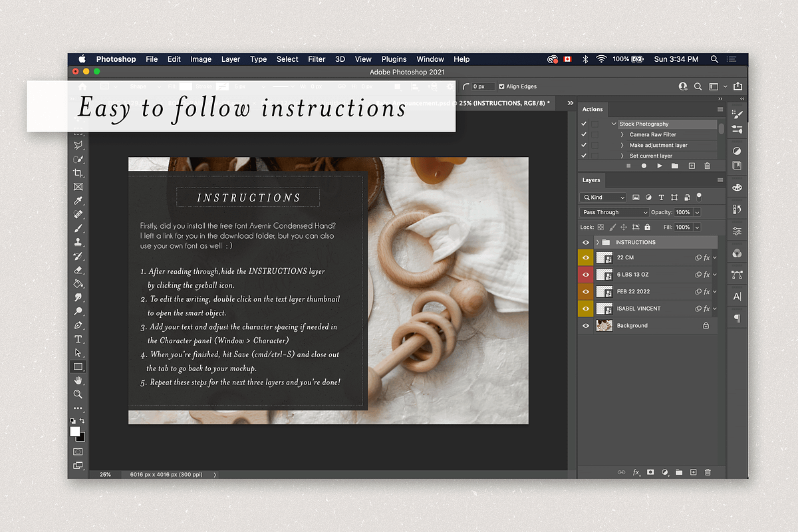Viewport: 798px width, 532px height.
Task: Open the Fill slider dropdown arrow
Action: (697, 227)
